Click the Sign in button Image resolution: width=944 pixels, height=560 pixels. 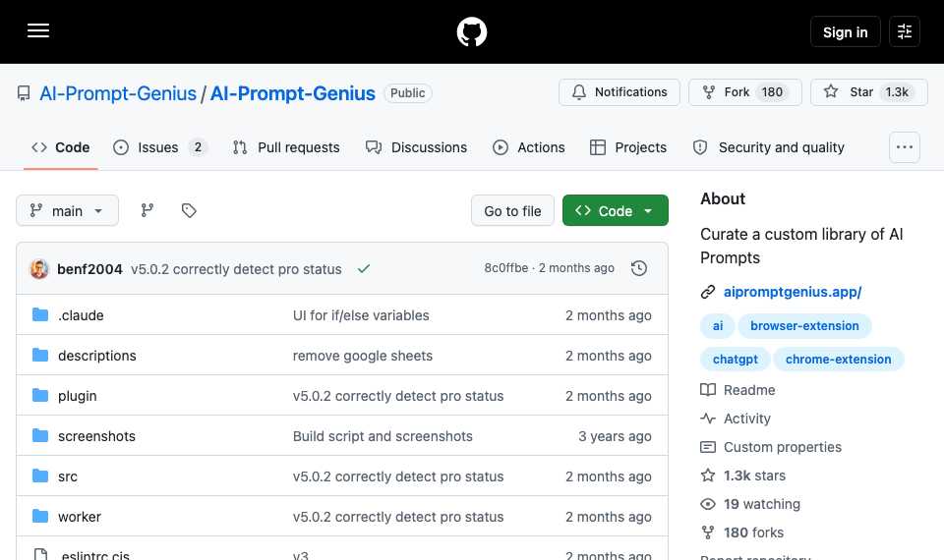tap(845, 31)
